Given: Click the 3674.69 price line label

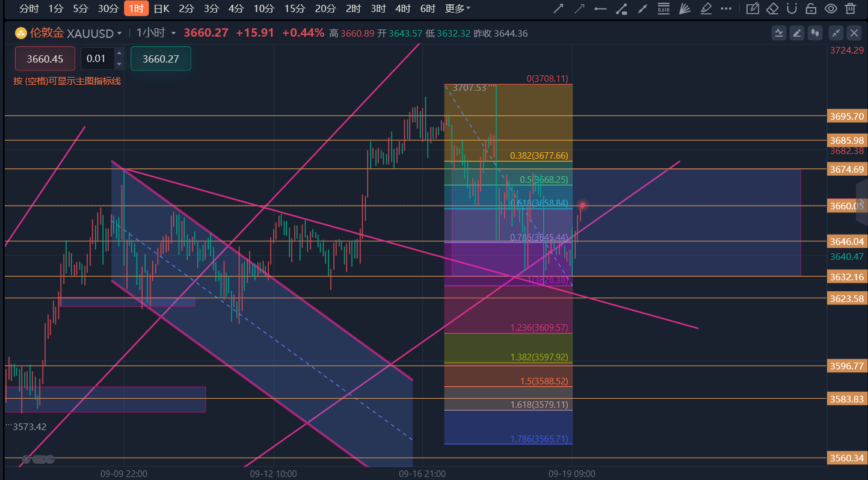Looking at the screenshot, I should coord(846,169).
